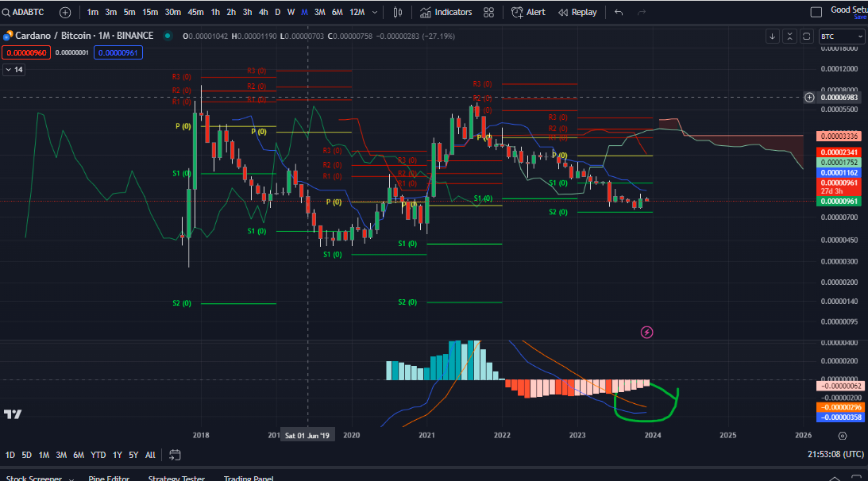Create a new Alert
Image resolution: width=868 pixels, height=481 pixels.
point(529,13)
